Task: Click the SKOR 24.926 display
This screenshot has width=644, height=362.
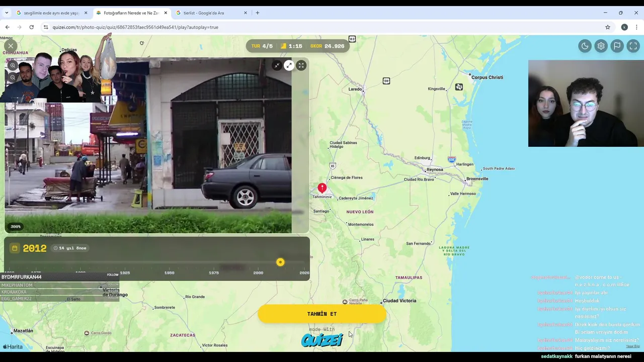Action: point(327,46)
